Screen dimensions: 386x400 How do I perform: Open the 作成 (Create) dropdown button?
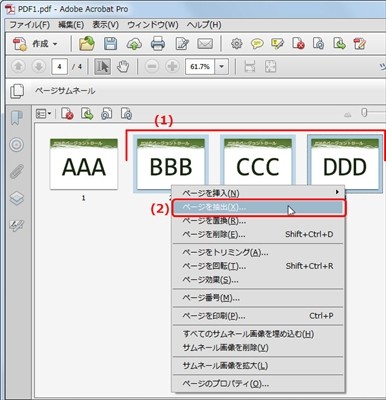(x=35, y=44)
